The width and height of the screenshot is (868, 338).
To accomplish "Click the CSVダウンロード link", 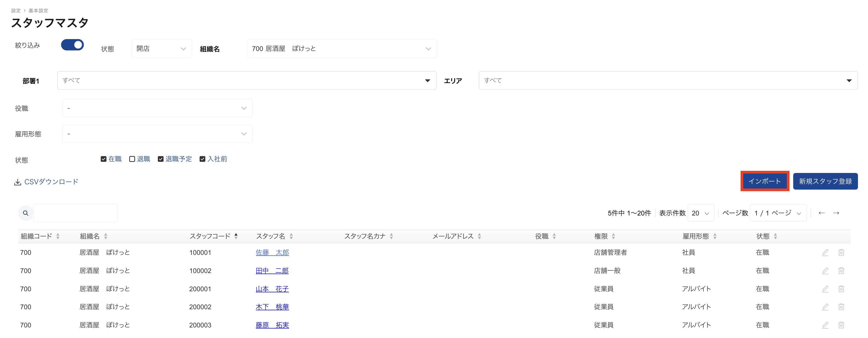I will [x=51, y=182].
